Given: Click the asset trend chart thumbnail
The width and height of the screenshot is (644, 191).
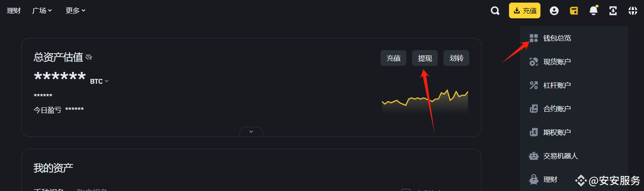Looking at the screenshot, I should tap(425, 102).
